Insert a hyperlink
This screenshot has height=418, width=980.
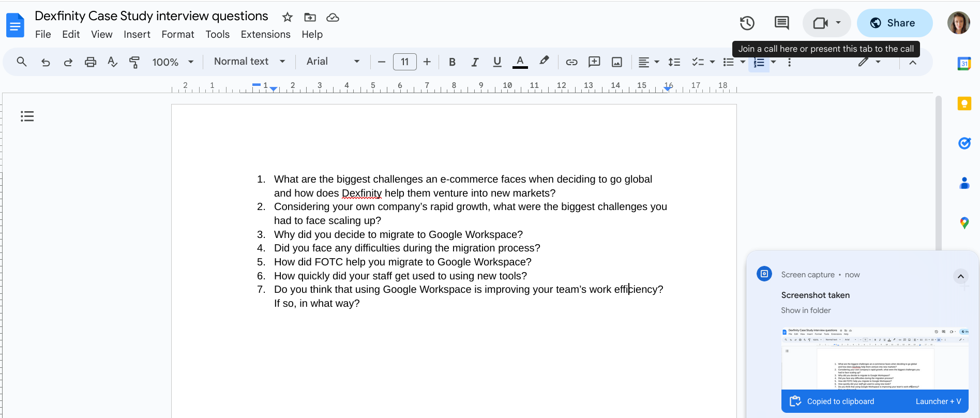(x=571, y=62)
